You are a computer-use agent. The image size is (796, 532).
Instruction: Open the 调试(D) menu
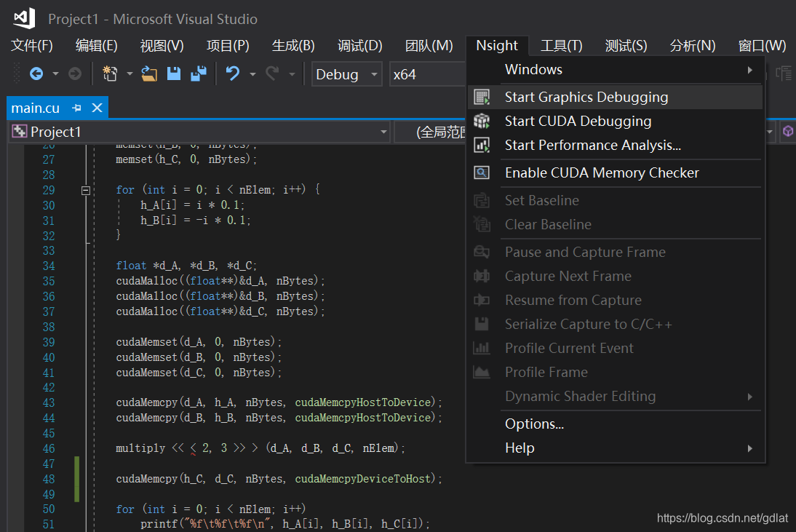click(360, 46)
